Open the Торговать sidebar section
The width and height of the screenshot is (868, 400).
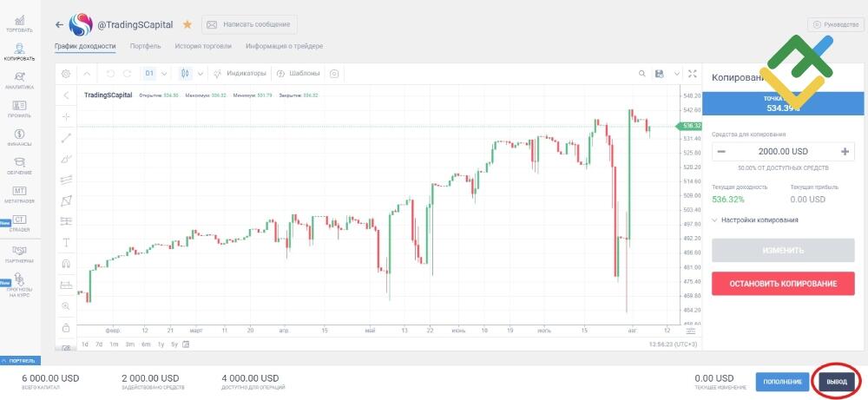[19, 23]
